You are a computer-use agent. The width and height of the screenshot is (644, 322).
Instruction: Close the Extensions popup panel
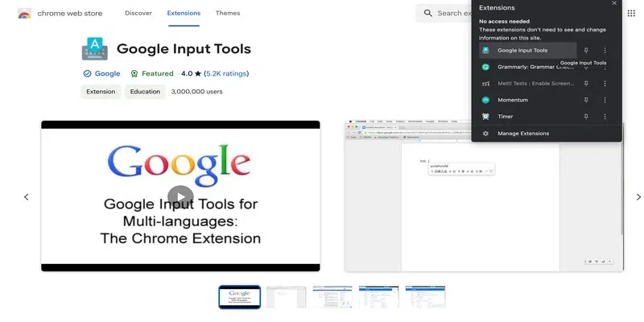pos(614,3)
